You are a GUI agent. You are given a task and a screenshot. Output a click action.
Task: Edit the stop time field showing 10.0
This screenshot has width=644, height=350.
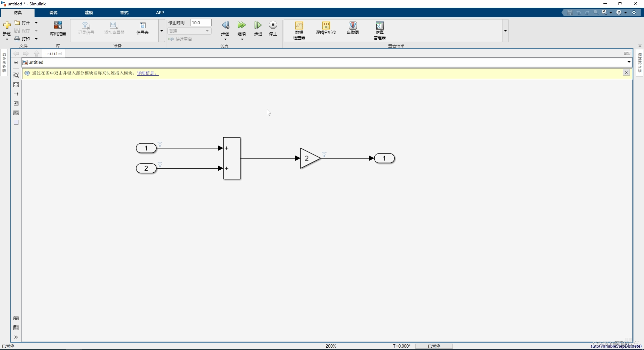tap(201, 23)
